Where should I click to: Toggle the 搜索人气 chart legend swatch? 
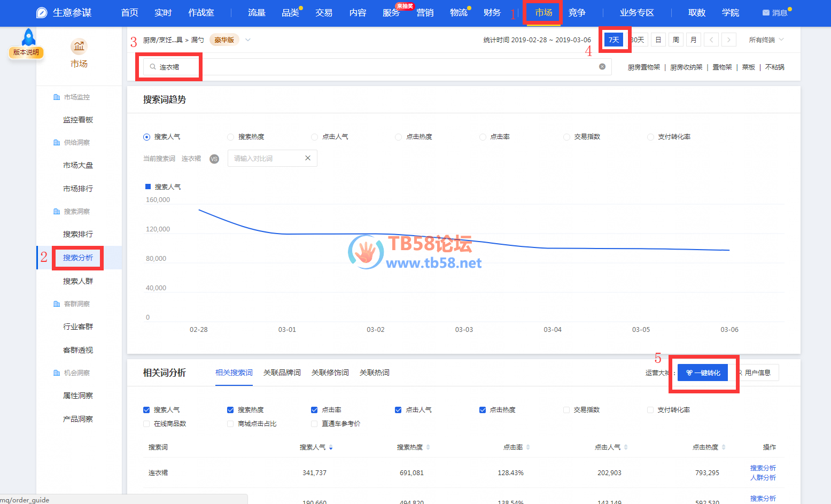tap(148, 187)
